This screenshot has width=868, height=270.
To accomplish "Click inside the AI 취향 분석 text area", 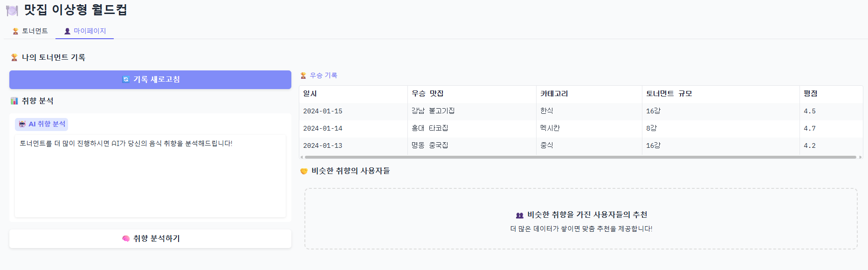I will pyautogui.click(x=150, y=176).
